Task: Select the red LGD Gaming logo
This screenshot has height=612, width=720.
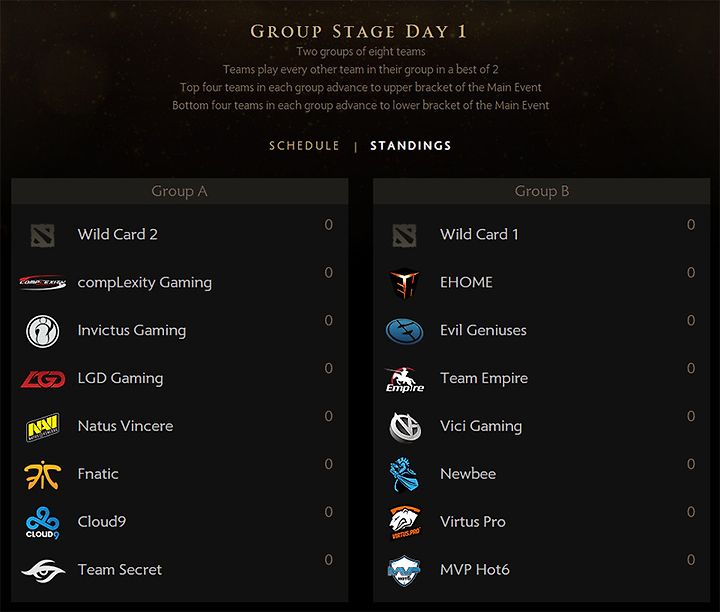Action: pyautogui.click(x=43, y=379)
